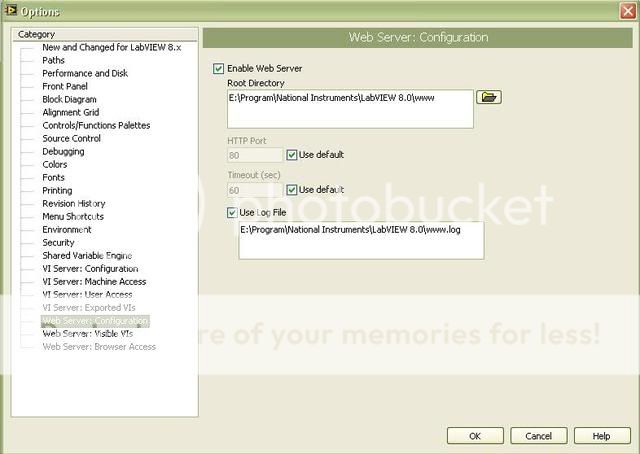Open Menu Shortcuts category
640x454 pixels.
pyautogui.click(x=73, y=217)
